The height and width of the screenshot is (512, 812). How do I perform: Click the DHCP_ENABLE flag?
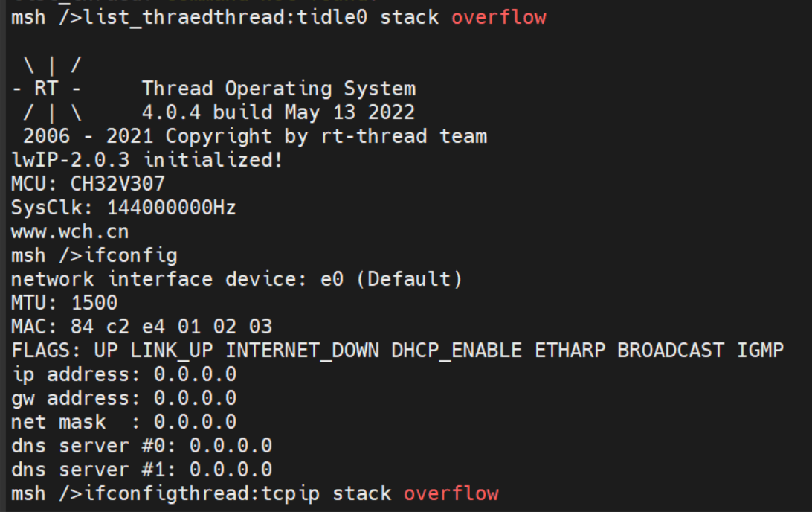[x=457, y=351]
